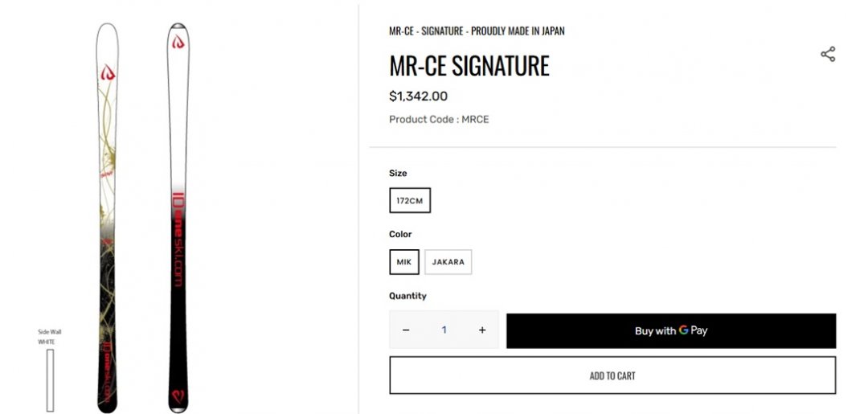The width and height of the screenshot is (868, 414).
Task: Click the share icon
Action: [828, 54]
